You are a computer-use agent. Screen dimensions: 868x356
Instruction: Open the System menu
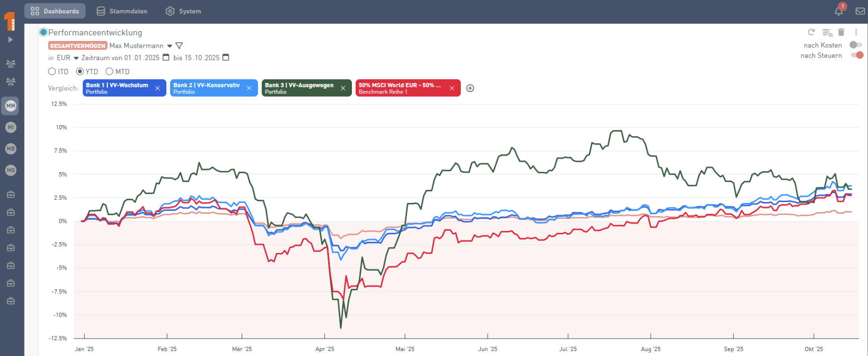coord(183,11)
